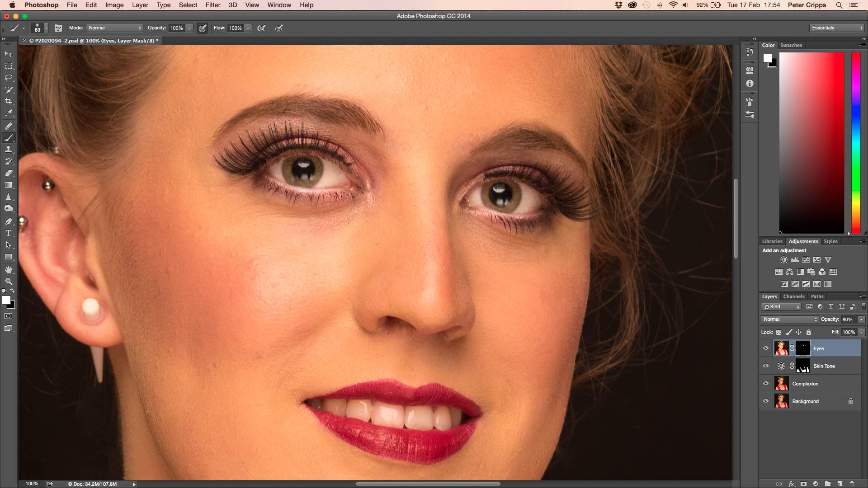Viewport: 868px width, 488px height.
Task: Hide the Skin Tone layer
Action: coord(766,366)
